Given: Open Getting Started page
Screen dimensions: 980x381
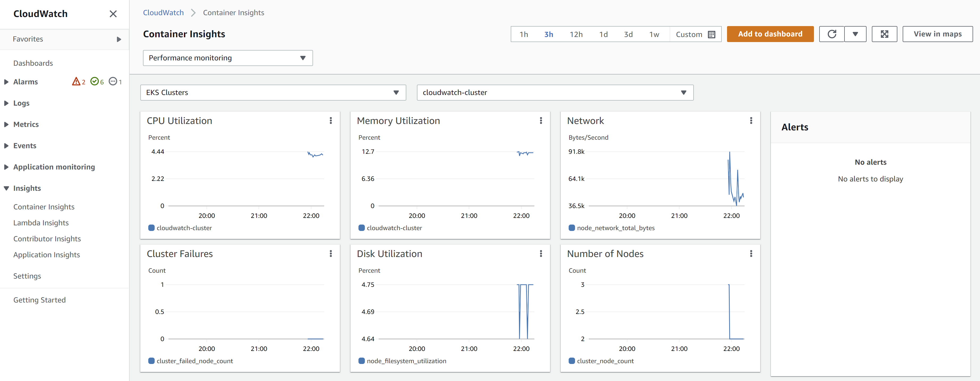Looking at the screenshot, I should 40,300.
